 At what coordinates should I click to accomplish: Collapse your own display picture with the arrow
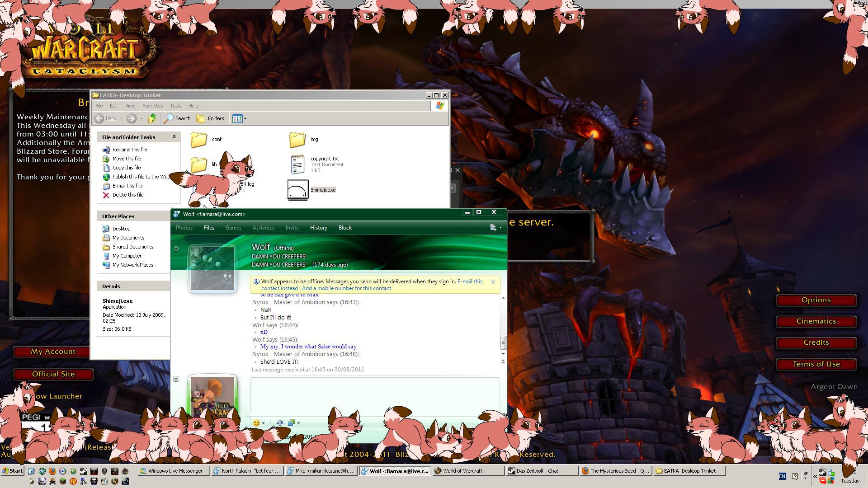click(176, 379)
